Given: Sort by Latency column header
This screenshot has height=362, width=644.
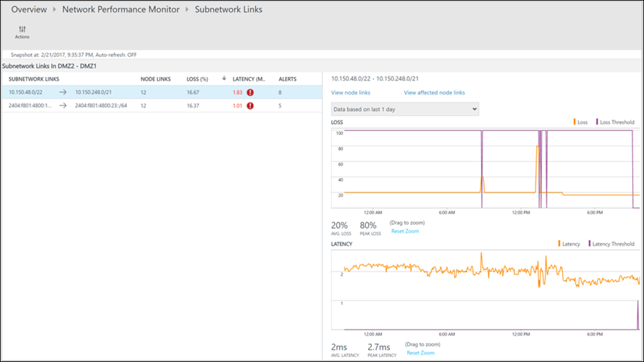Looking at the screenshot, I should [x=248, y=79].
